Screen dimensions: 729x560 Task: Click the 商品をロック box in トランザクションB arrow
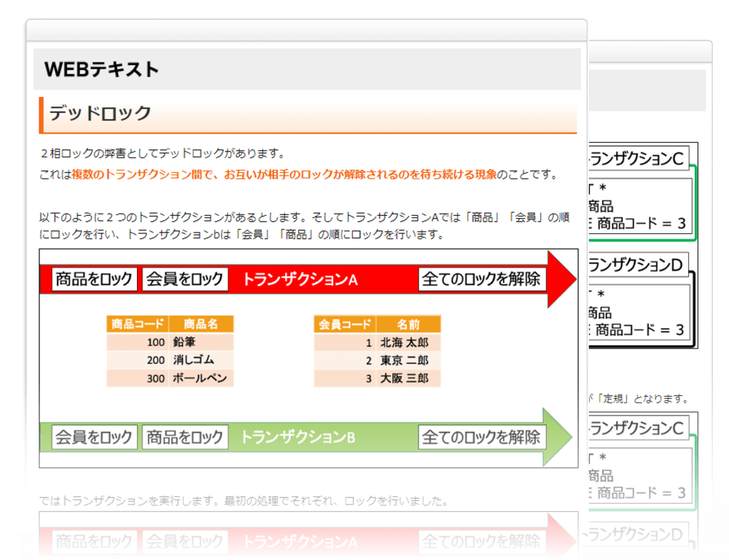[x=185, y=437]
